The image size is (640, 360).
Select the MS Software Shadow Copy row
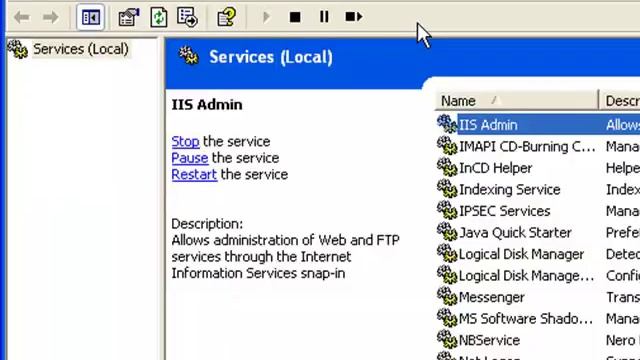(538, 319)
